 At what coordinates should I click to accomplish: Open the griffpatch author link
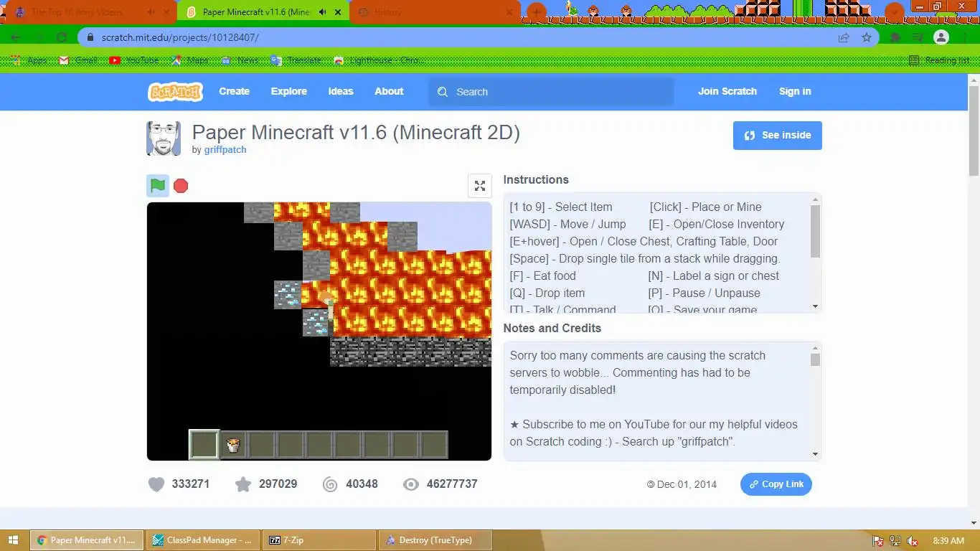click(x=225, y=150)
